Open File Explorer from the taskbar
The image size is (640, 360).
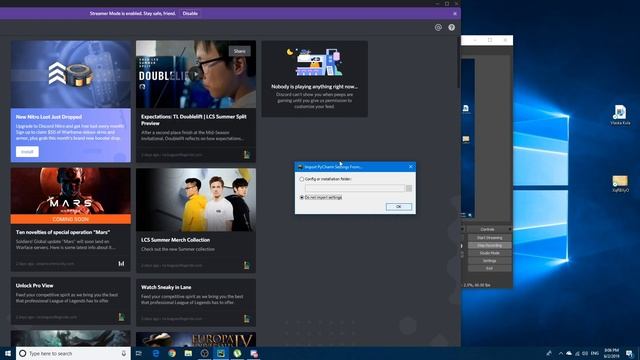point(188,353)
